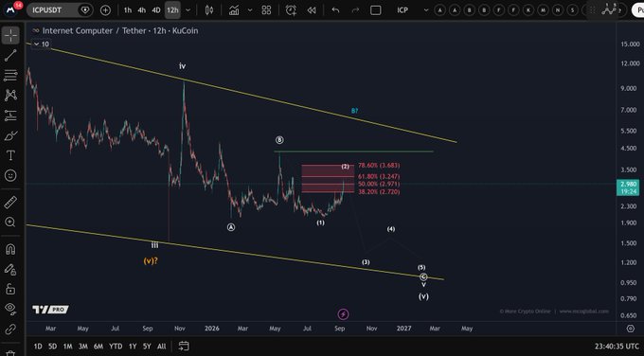
Task: Click the Internet Computer / Tether chart title
Action: tap(120, 31)
